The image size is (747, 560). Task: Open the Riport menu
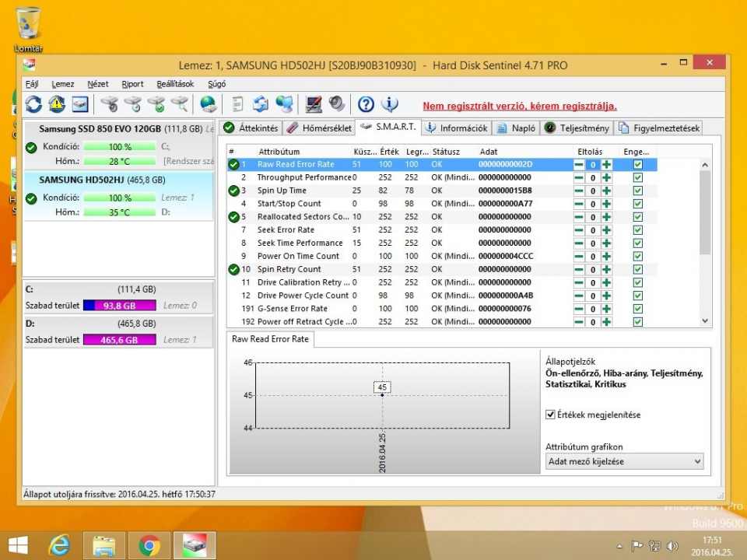pos(132,84)
